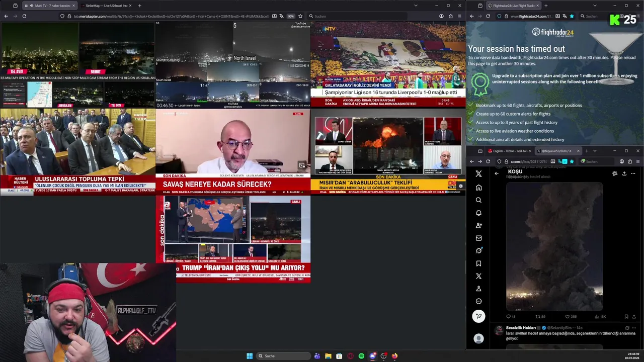Open X home feed icon in sidebar

click(x=478, y=188)
